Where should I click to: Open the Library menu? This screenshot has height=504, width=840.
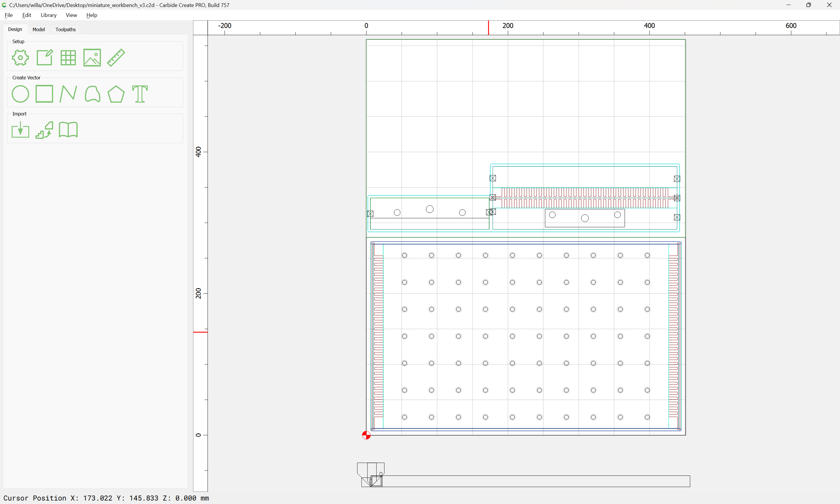[48, 15]
